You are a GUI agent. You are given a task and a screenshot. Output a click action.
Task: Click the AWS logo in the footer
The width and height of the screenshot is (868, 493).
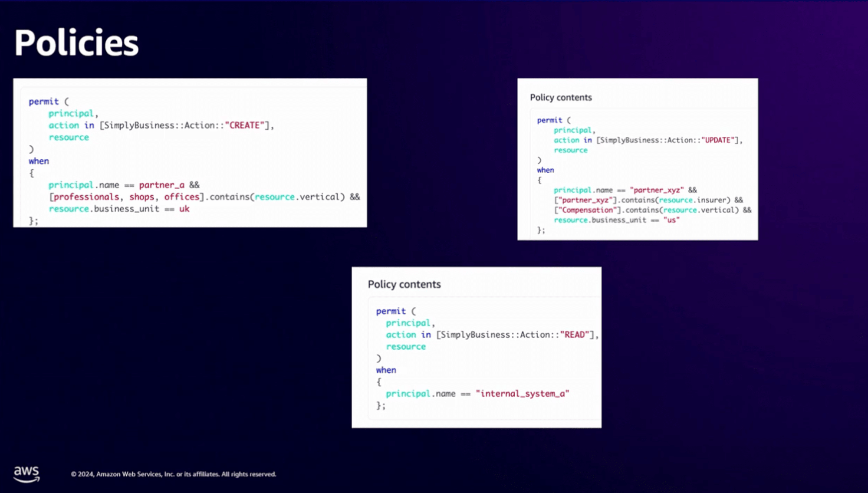click(26, 474)
